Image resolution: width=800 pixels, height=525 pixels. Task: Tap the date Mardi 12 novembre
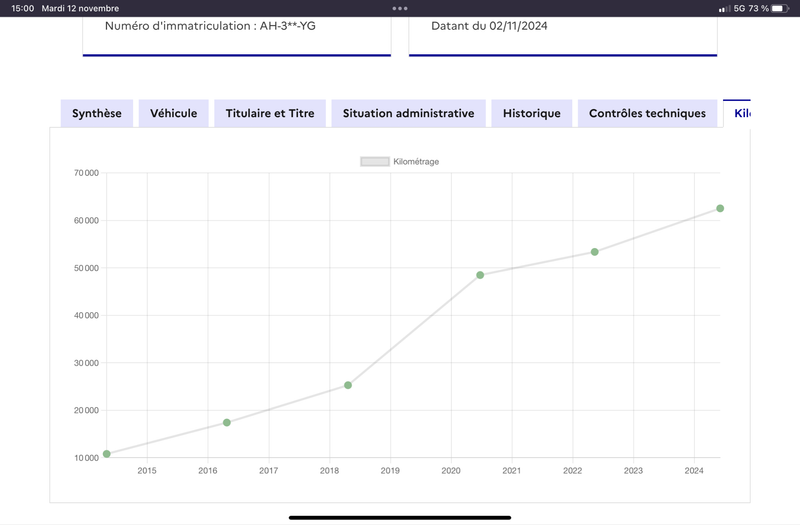coord(80,8)
